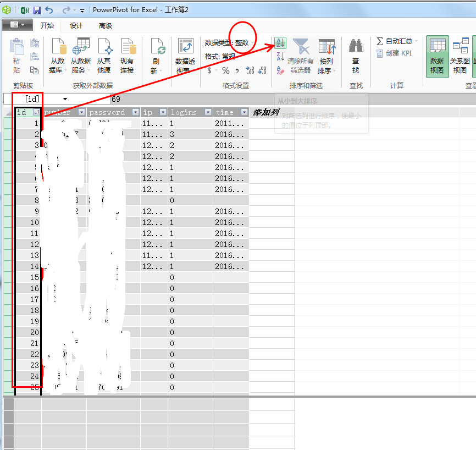
Task: Switch to Diagram View
Action: (460, 57)
